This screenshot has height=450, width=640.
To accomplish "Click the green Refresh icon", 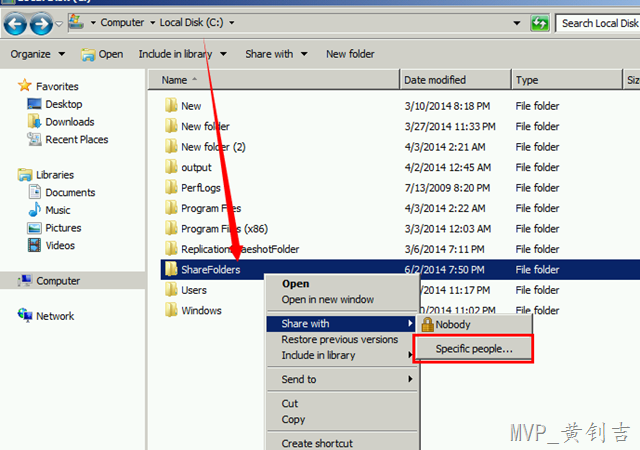I will 540,23.
